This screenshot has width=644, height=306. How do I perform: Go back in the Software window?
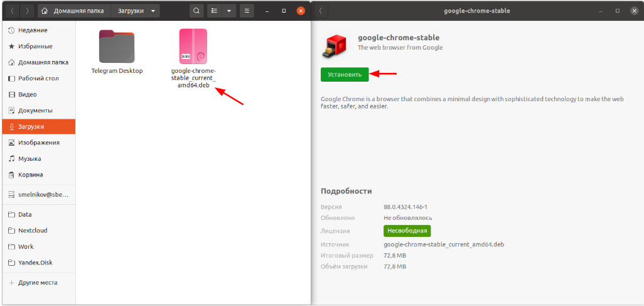click(x=320, y=11)
